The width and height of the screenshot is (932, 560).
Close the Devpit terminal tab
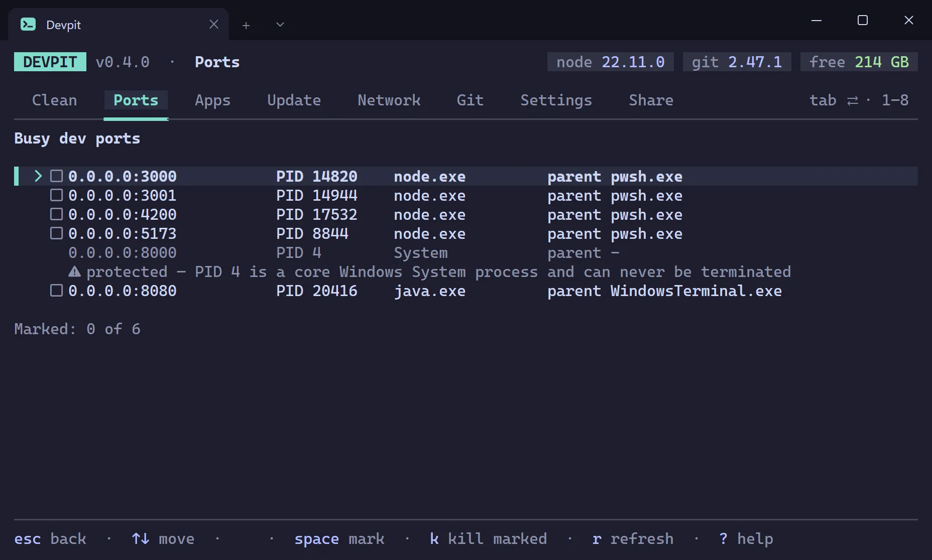(214, 24)
